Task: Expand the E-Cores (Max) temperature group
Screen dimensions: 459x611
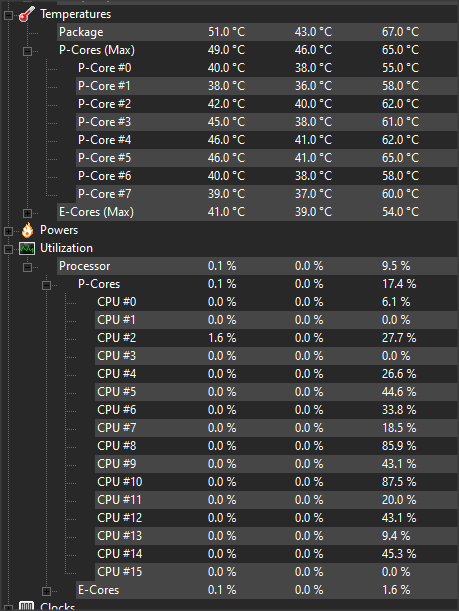Action: click(x=27, y=213)
